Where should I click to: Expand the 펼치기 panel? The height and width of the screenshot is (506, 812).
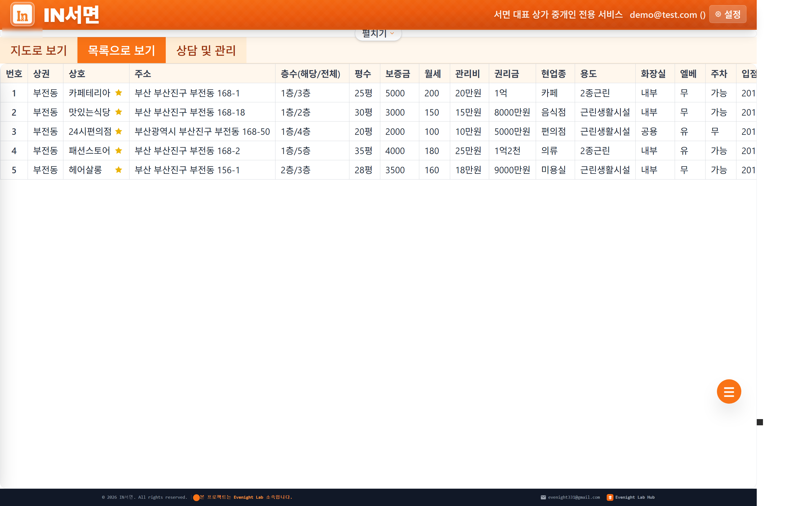[x=378, y=34]
